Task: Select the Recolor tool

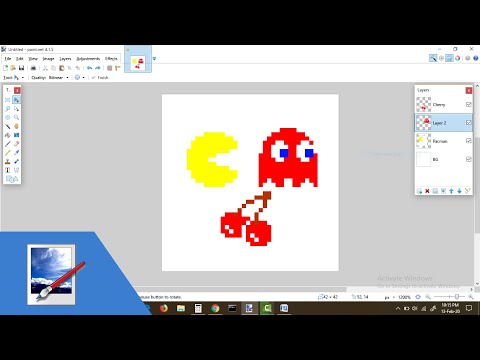Action: (16, 161)
